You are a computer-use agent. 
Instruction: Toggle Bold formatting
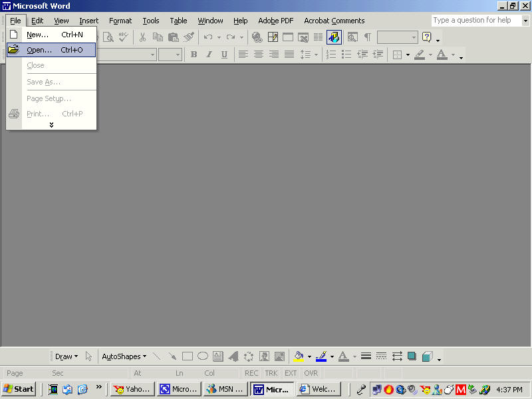click(194, 55)
